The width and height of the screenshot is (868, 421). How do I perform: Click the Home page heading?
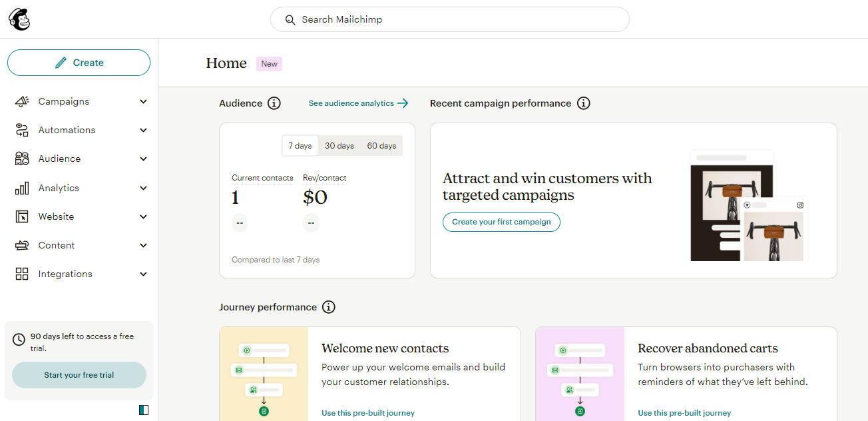(x=226, y=63)
